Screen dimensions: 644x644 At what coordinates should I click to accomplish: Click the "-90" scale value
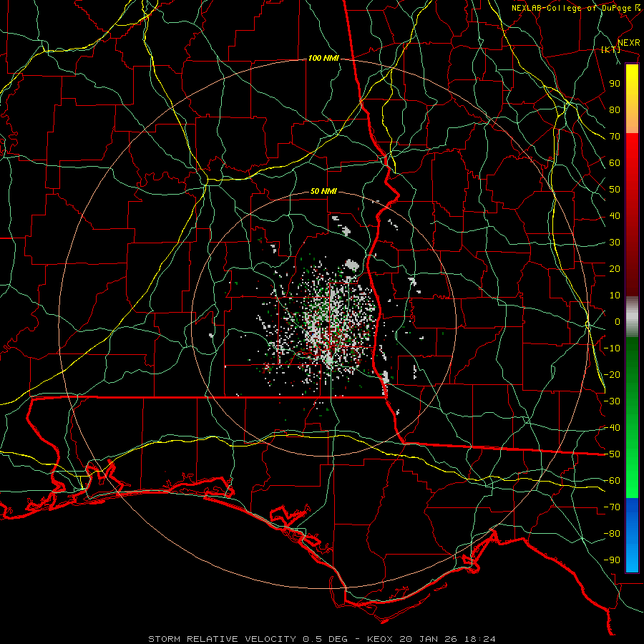pyautogui.click(x=612, y=560)
